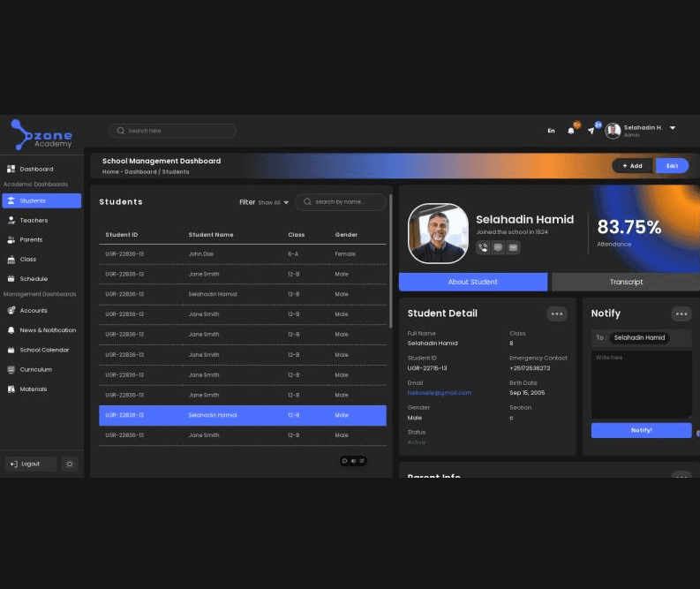The height and width of the screenshot is (589, 700).
Task: Open Notify panel three-dots menu
Action: 681,313
